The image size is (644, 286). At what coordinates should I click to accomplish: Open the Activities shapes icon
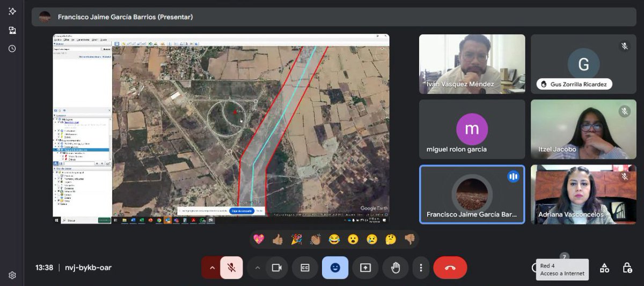(604, 268)
